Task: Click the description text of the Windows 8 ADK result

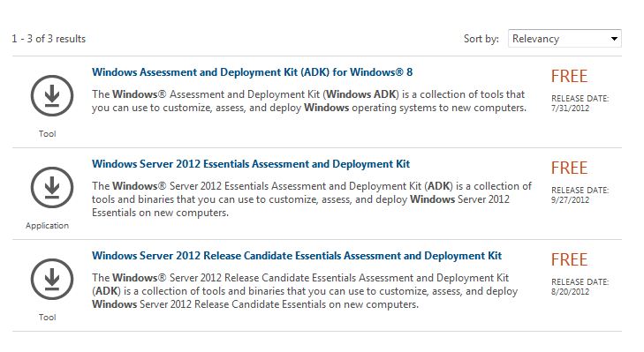Action: [x=309, y=101]
